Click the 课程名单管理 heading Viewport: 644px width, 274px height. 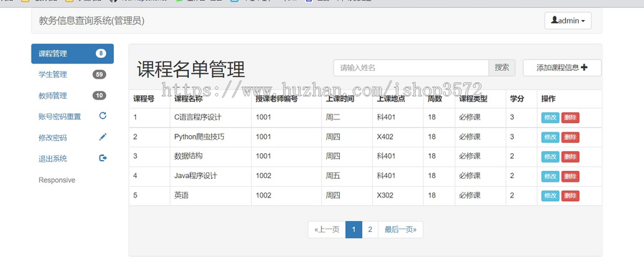191,69
